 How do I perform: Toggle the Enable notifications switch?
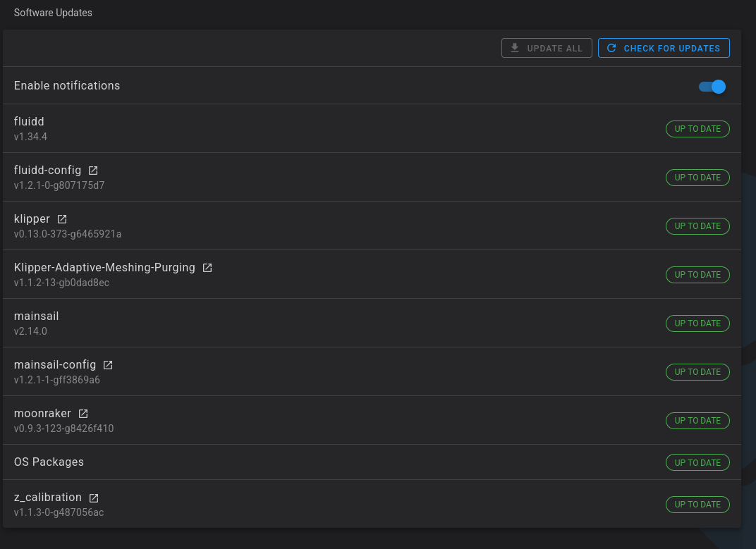coord(712,87)
